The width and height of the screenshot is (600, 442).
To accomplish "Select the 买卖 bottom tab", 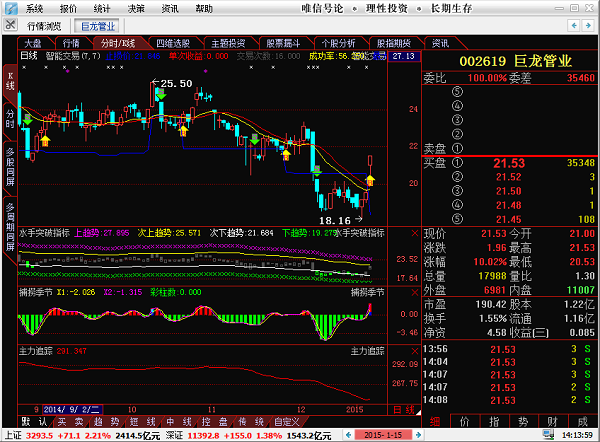I will (70, 422).
